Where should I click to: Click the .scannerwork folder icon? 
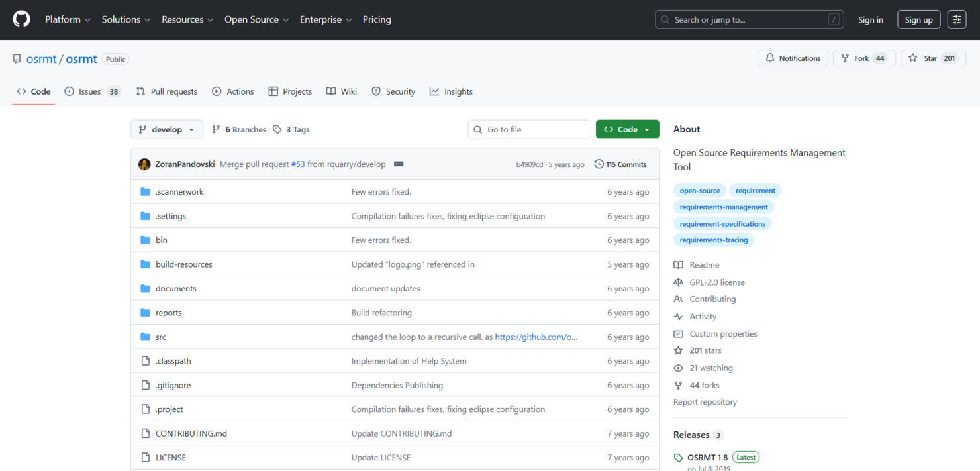point(146,192)
